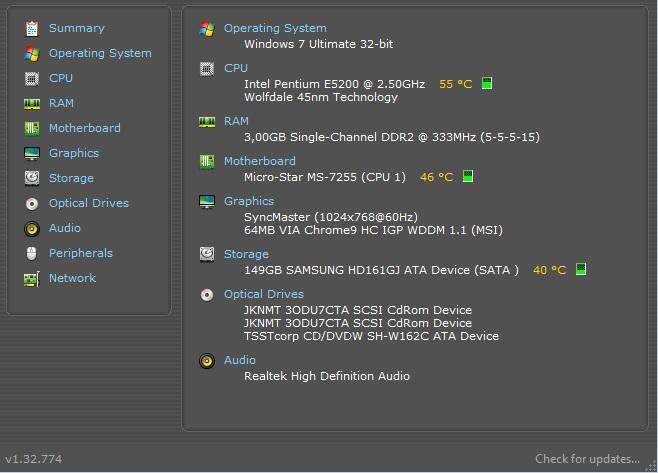Screen dimensions: 658x473
Task: Open the Network card sidebar icon
Action: coord(32,279)
